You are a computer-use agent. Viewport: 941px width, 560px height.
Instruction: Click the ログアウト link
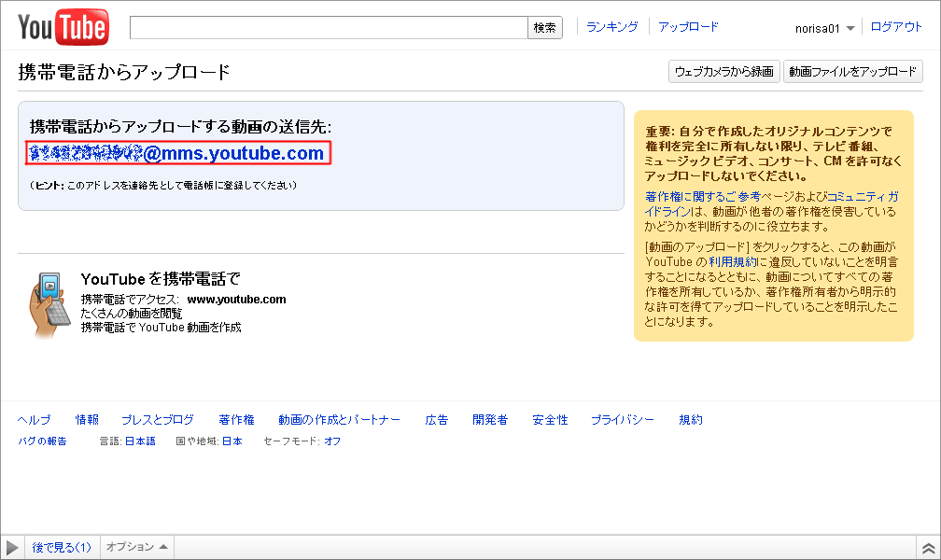point(896,27)
